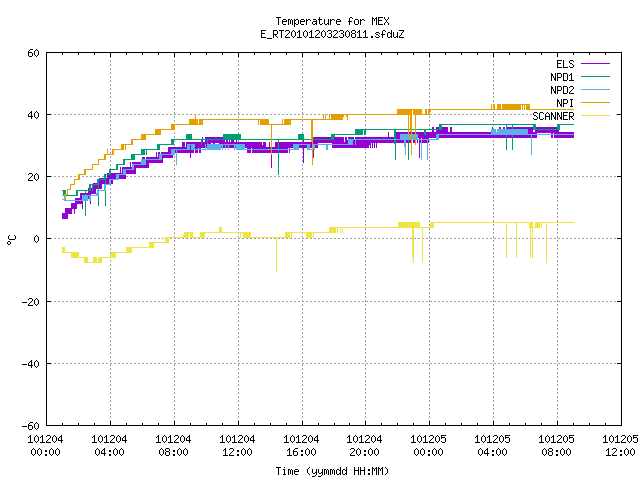The width and height of the screenshot is (640, 480).
Task: Click the green NPD1 legend line sample
Action: click(x=595, y=77)
